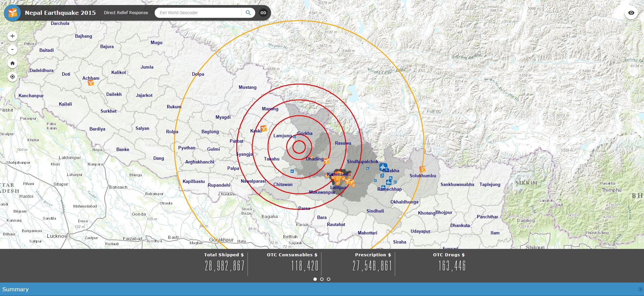Click the Prescription $ statistic
Image resolution: width=644 pixels, height=296 pixels.
(373, 262)
